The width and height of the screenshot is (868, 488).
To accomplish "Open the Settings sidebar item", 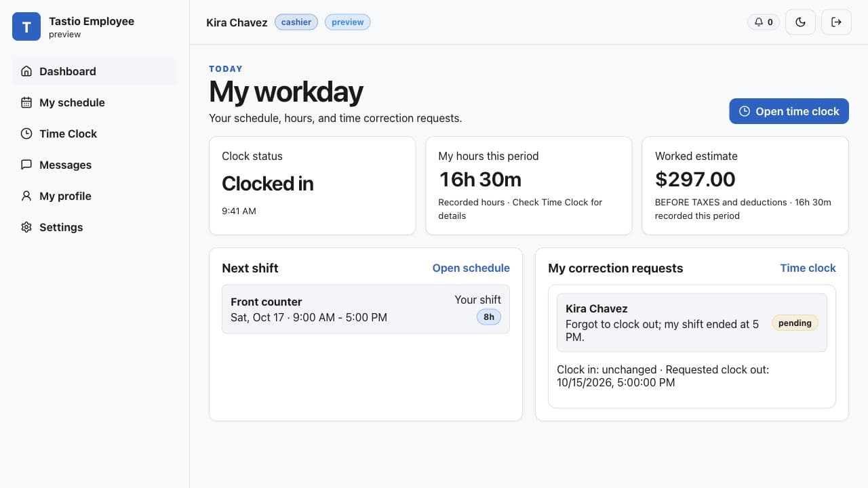I will [95, 227].
